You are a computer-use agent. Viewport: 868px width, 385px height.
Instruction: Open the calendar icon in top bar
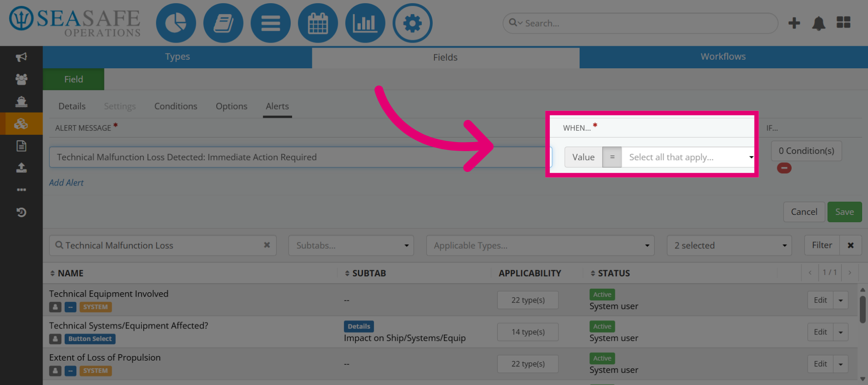[x=318, y=23]
